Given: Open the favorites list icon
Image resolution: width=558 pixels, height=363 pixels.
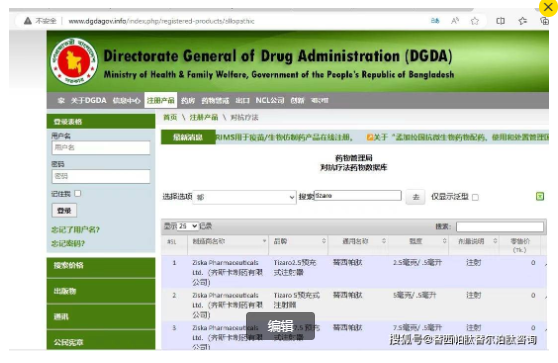Looking at the screenshot, I should pos(523,21).
